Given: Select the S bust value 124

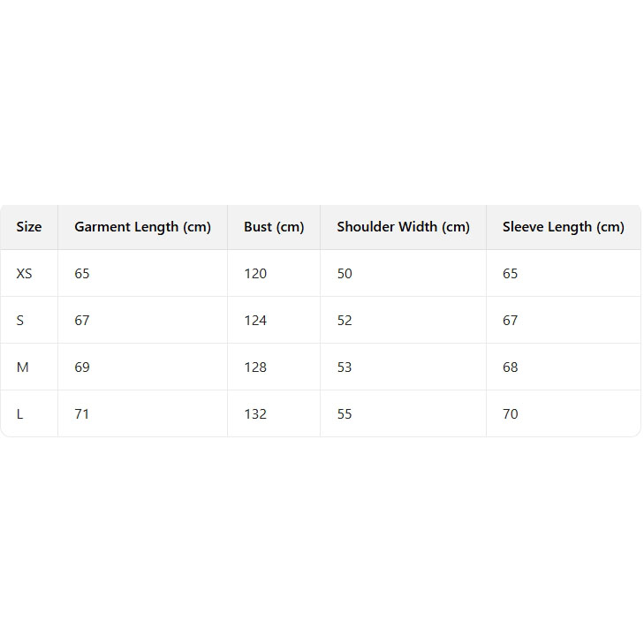Looking at the screenshot, I should pos(255,321).
